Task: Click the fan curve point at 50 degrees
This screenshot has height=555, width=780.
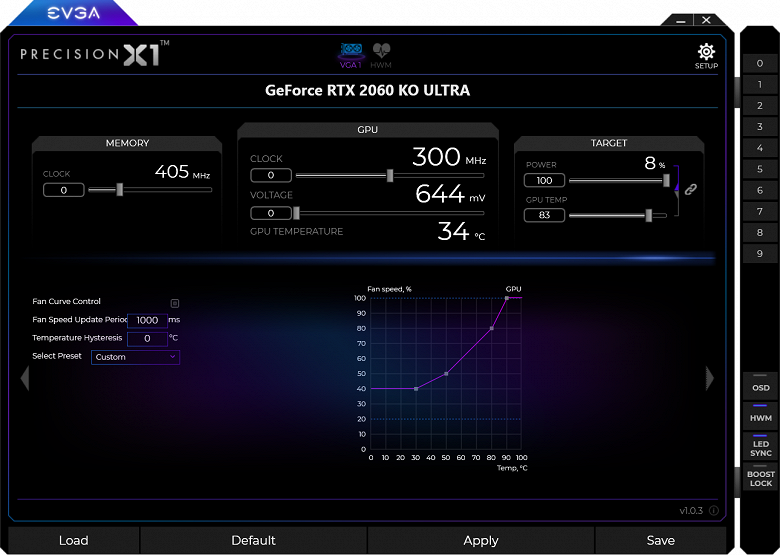Action: [446, 373]
